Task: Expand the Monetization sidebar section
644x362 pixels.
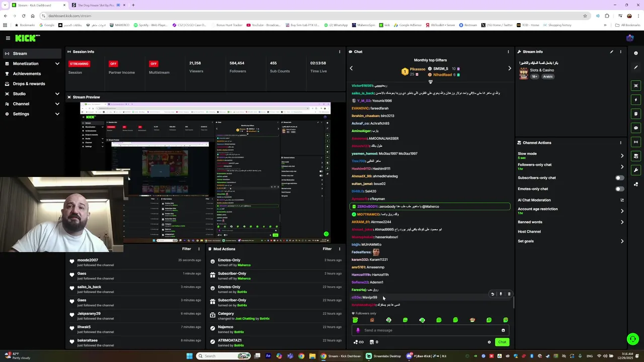Action: (x=57, y=64)
